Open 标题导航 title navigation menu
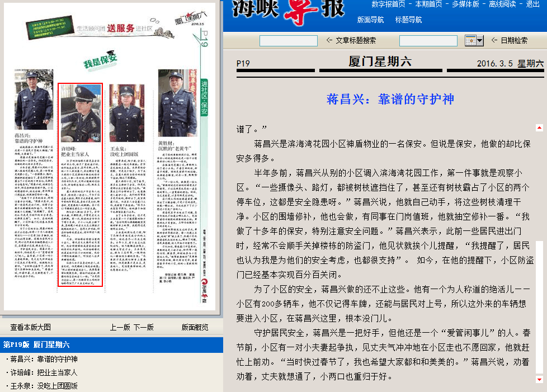This screenshot has height=392, width=547. tap(408, 20)
